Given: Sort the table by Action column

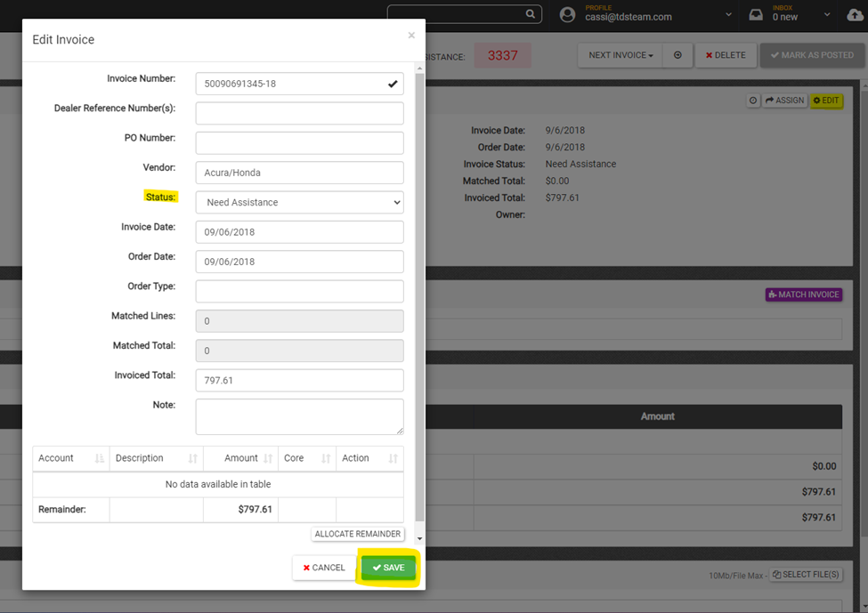Looking at the screenshot, I should click(x=369, y=458).
